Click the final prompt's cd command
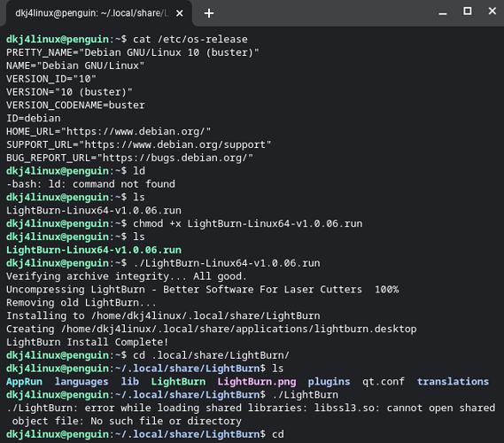The height and width of the screenshot is (443, 504). point(278,435)
